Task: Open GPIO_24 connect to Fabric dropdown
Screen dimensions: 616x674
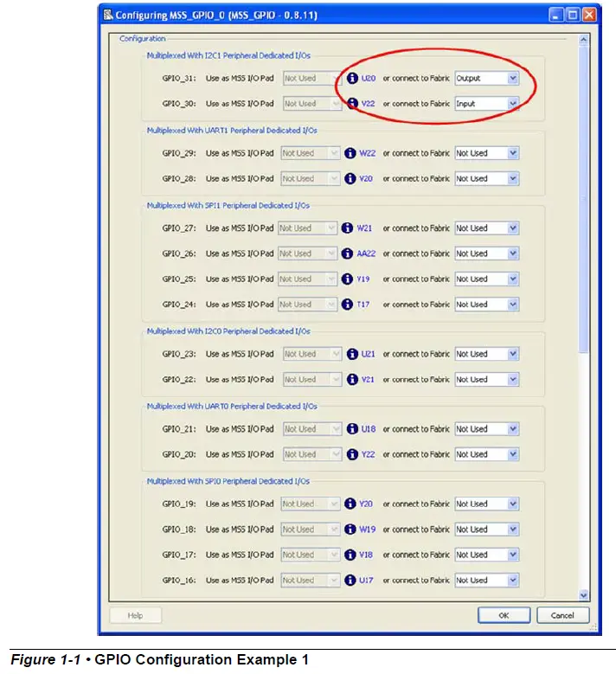Action: coord(486,305)
